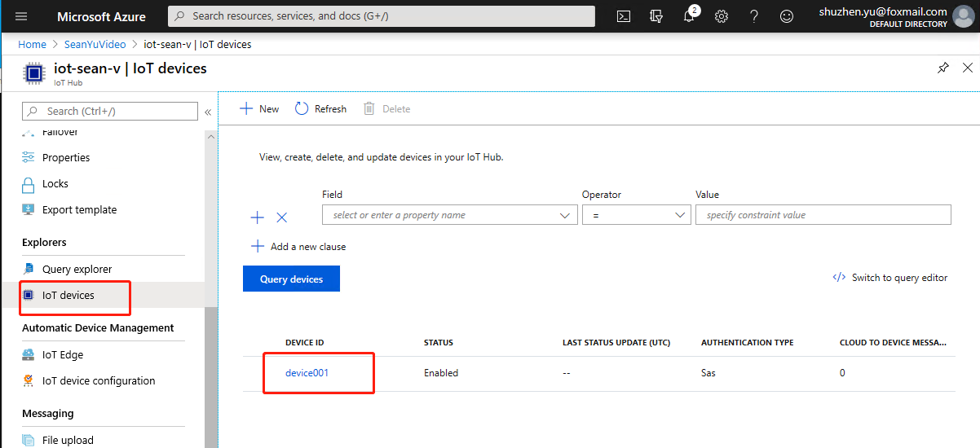
Task: Open the Directory and subscription filter icon
Action: coord(656,16)
